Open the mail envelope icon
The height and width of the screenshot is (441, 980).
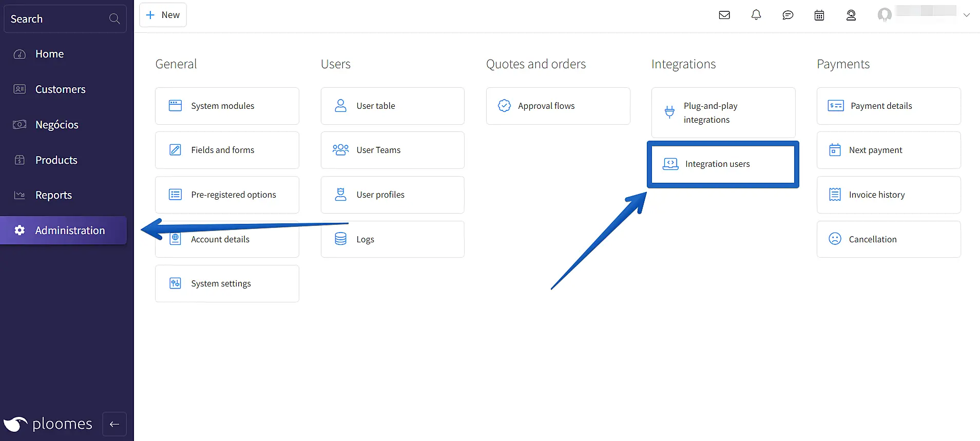click(x=724, y=15)
